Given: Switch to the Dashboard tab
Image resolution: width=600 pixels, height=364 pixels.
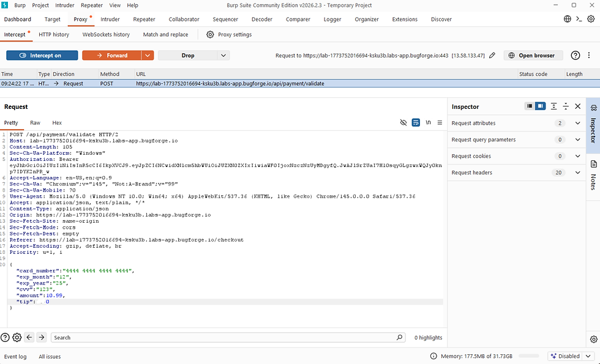Looking at the screenshot, I should (18, 19).
